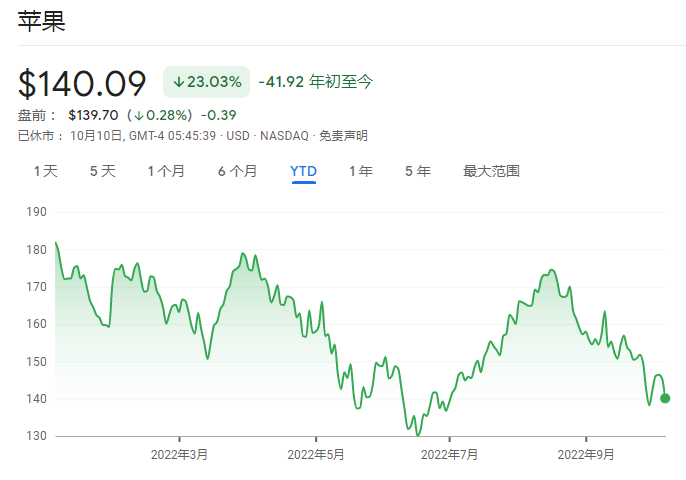686x480 pixels.
Task: Click the active YTD tab
Action: 303,171
